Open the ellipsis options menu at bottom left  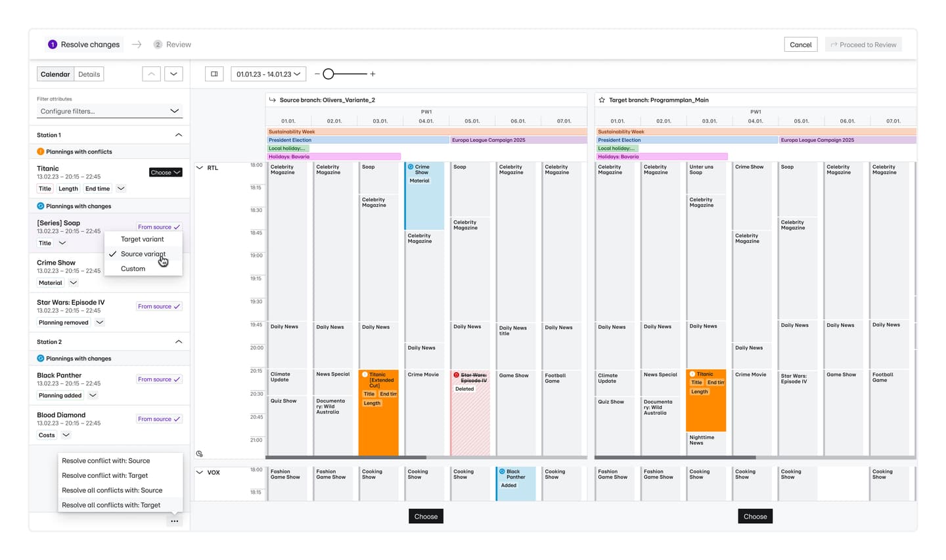point(174,521)
